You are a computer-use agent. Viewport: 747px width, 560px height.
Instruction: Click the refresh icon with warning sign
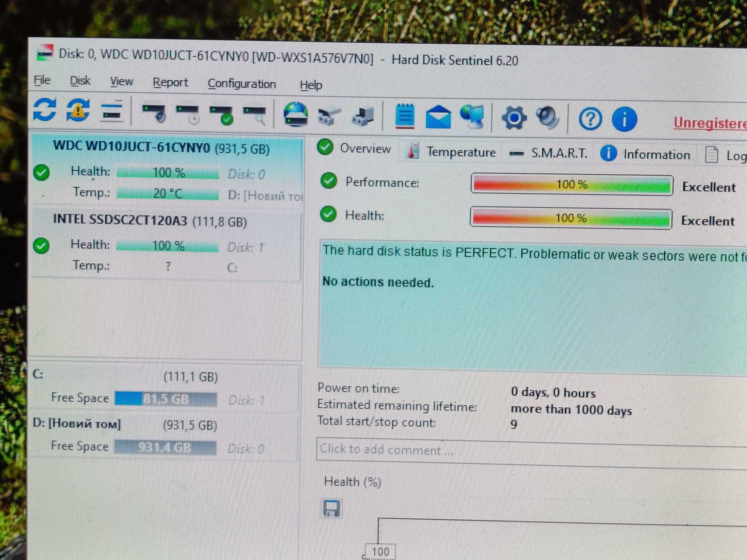coord(78,111)
